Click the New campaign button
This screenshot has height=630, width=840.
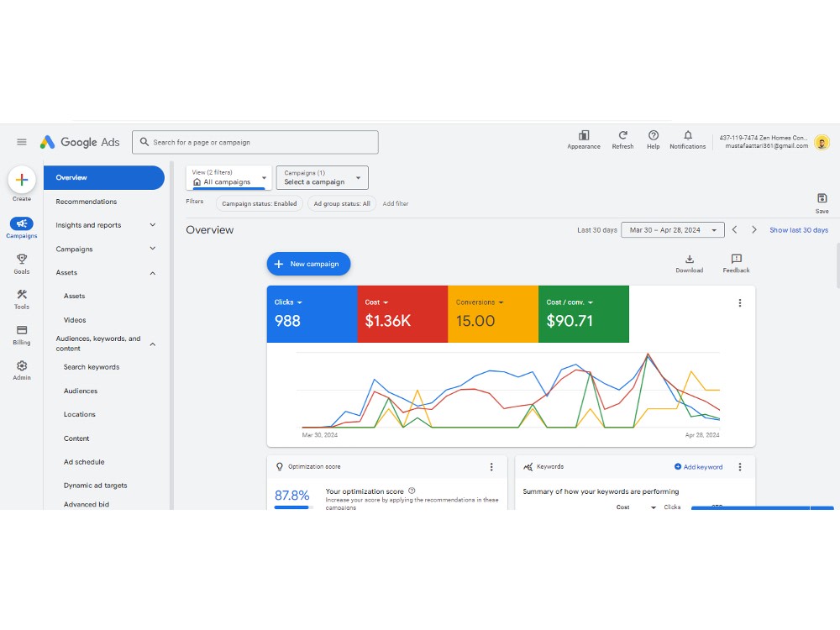(308, 264)
